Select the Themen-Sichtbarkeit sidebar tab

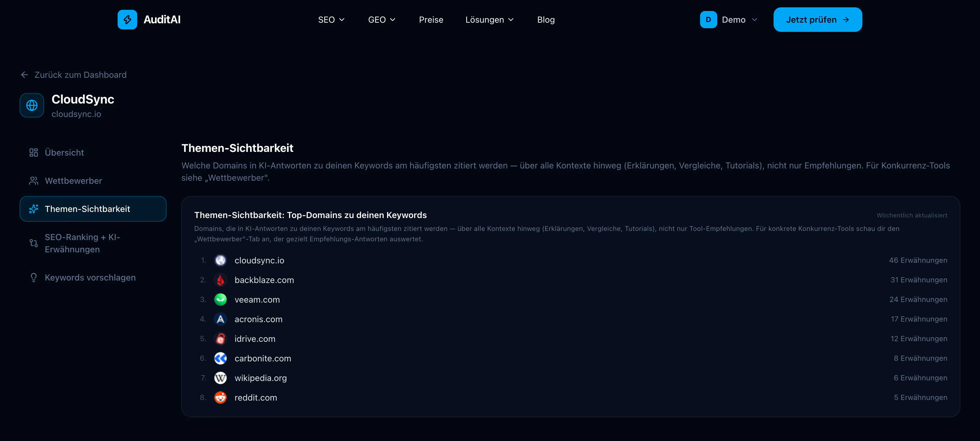pos(93,209)
